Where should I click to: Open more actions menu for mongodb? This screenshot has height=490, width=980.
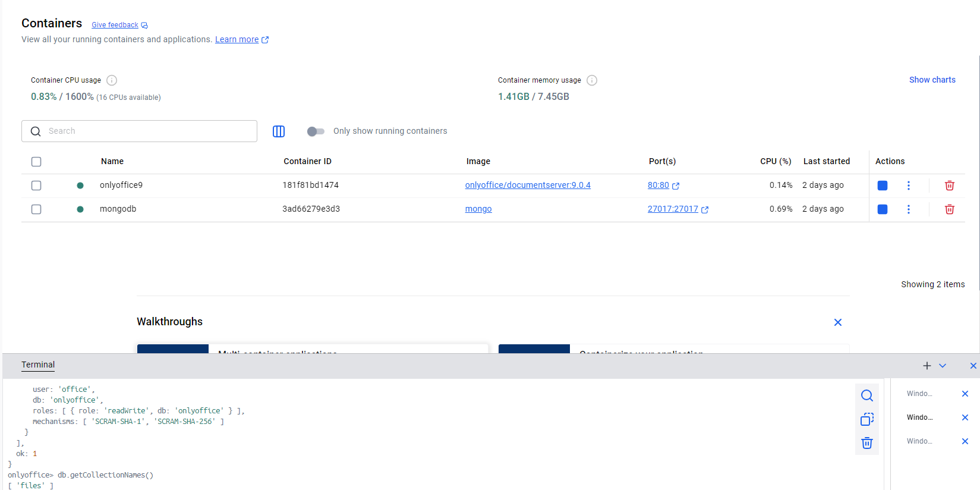click(x=909, y=209)
